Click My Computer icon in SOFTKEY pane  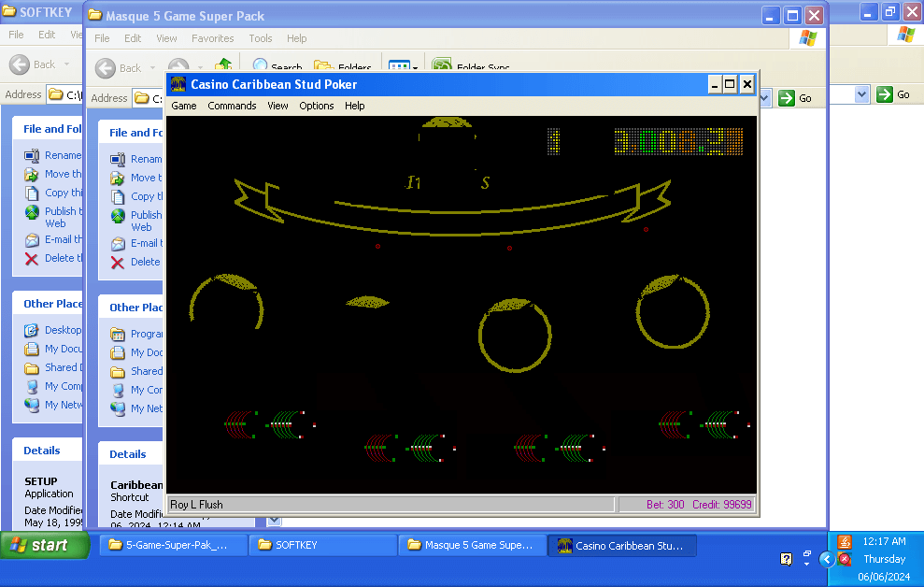32,387
